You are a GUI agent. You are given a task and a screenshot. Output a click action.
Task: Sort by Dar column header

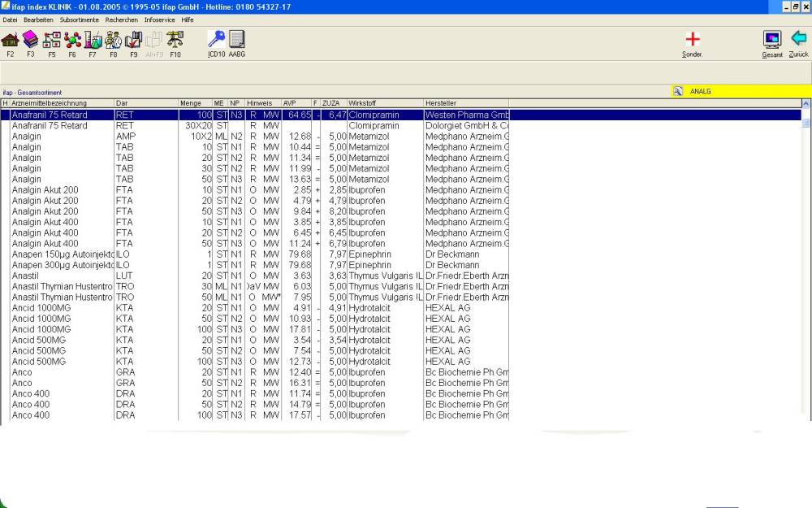(146, 103)
